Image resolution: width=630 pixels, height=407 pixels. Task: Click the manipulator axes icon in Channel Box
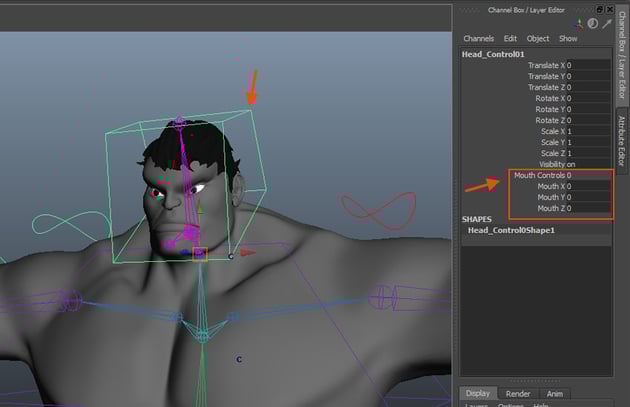pyautogui.click(x=579, y=23)
